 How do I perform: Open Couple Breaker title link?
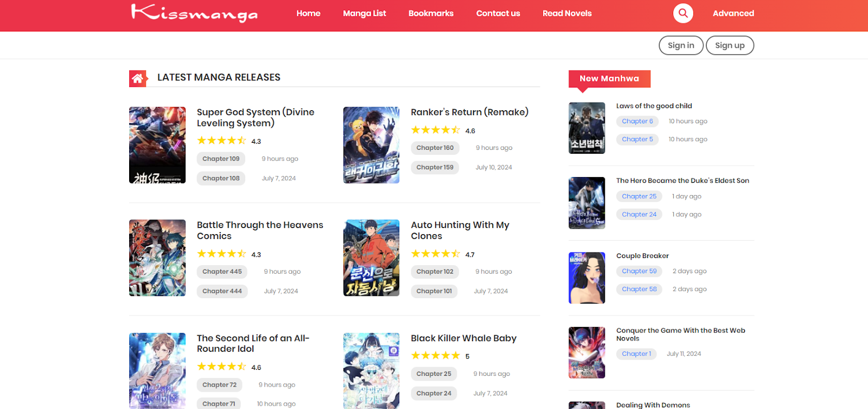pos(642,256)
